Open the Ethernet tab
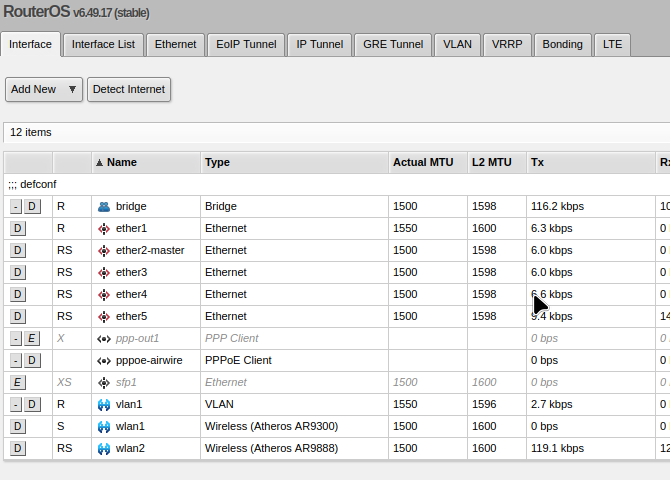Screen dimensions: 670x480 pos(175,44)
